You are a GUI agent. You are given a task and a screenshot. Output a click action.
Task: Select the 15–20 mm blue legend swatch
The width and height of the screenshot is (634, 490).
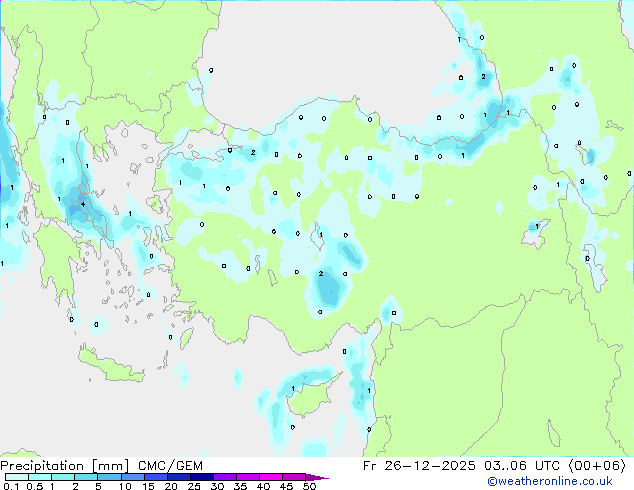pyautogui.click(x=155, y=477)
